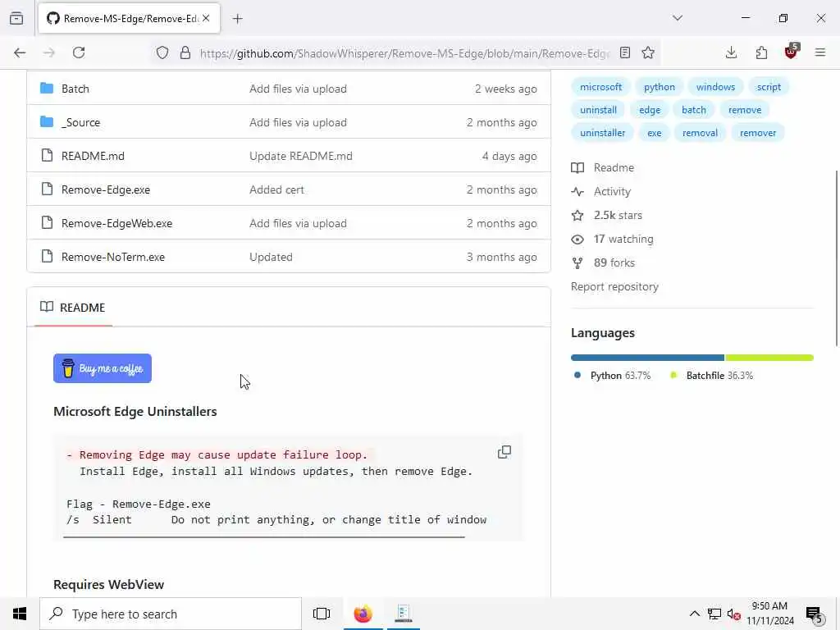840x630 pixels.
Task: Click the Firefox taskbar icon
Action: tap(363, 614)
